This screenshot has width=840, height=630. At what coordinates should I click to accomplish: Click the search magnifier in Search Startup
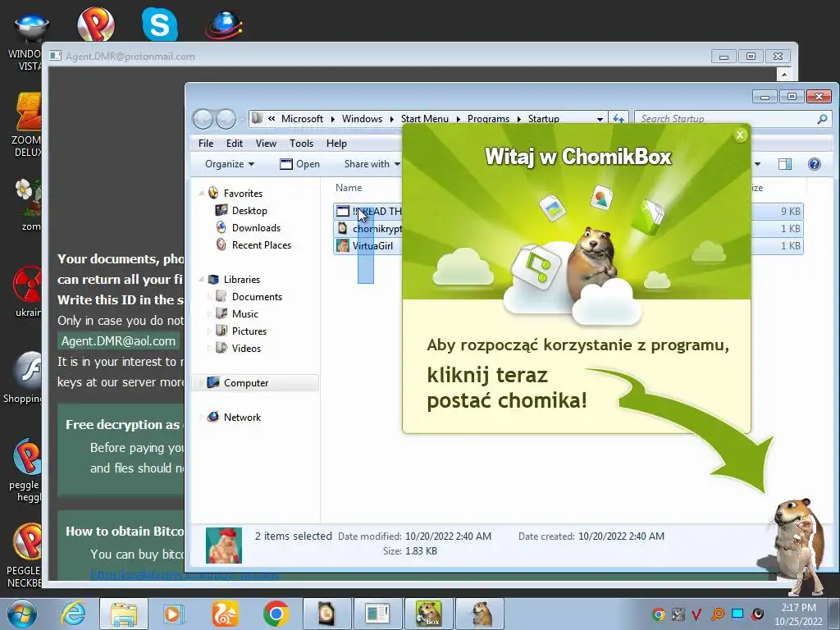pos(822,118)
